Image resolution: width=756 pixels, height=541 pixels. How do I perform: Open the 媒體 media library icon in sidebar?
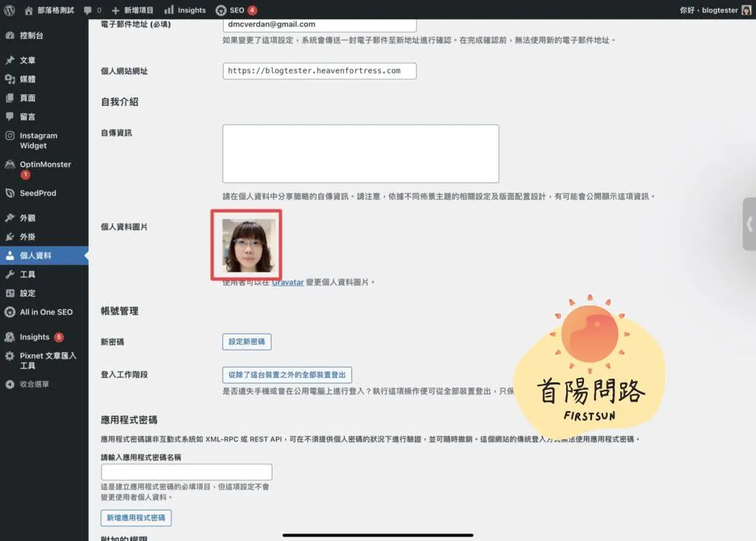(10, 79)
